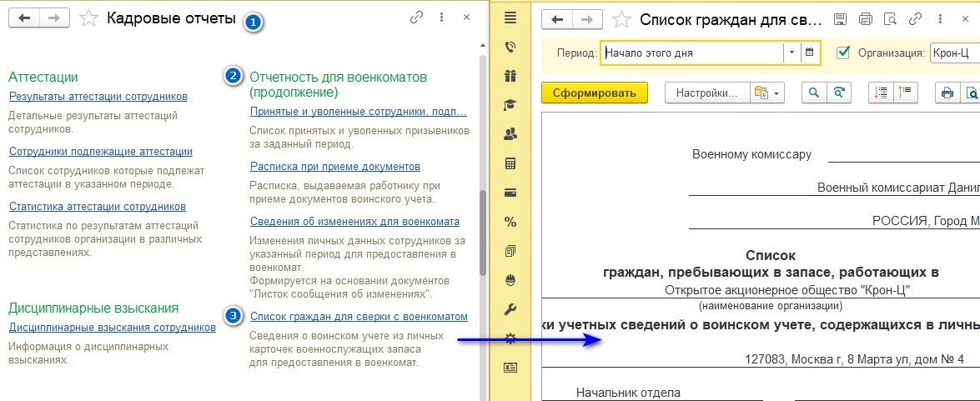The height and width of the screenshot is (401, 980).
Task: Click the address 127083, Москва г text
Action: click(x=854, y=359)
